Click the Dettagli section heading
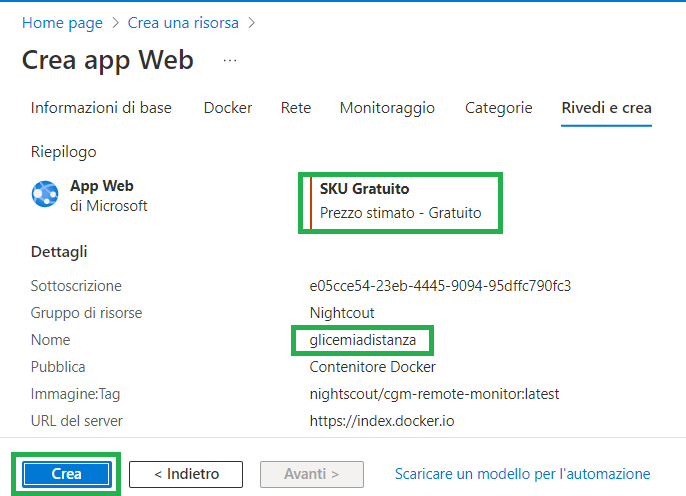The height and width of the screenshot is (496, 686). pyautogui.click(x=59, y=252)
